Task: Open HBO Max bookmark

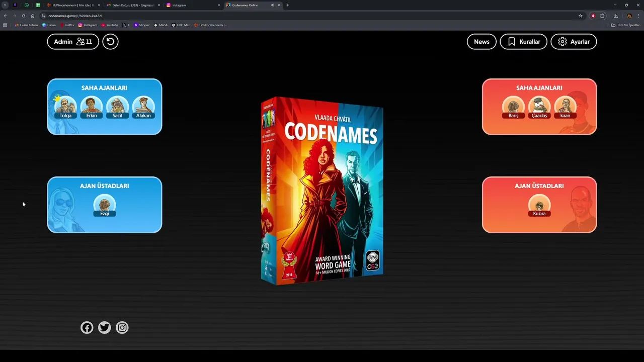Action: tap(181, 25)
